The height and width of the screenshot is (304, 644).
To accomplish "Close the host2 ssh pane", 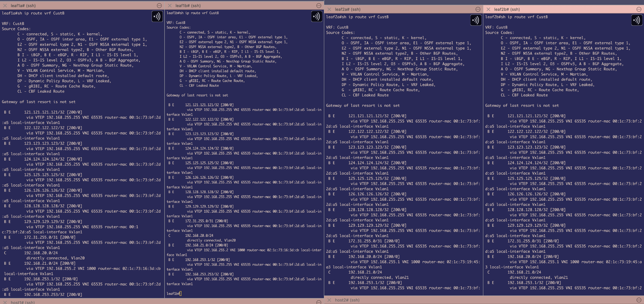I will coord(329,300).
